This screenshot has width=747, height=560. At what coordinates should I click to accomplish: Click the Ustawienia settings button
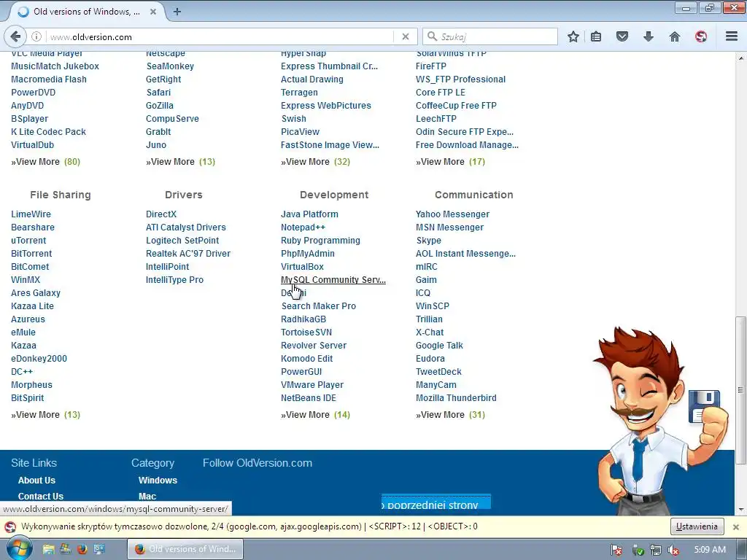tap(697, 526)
